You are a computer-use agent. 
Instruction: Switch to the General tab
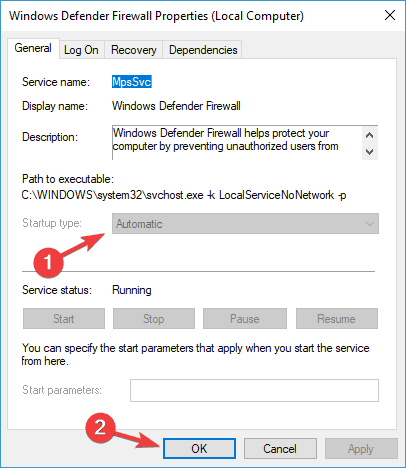coord(33,48)
